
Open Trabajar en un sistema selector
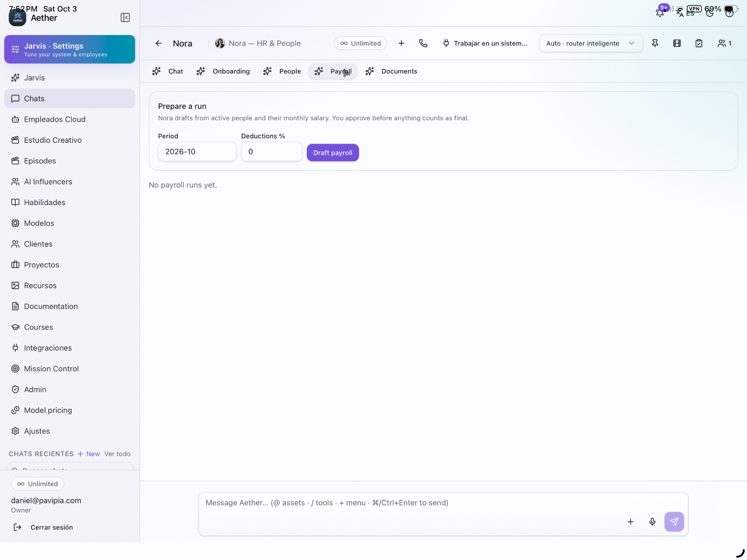pyautogui.click(x=485, y=43)
